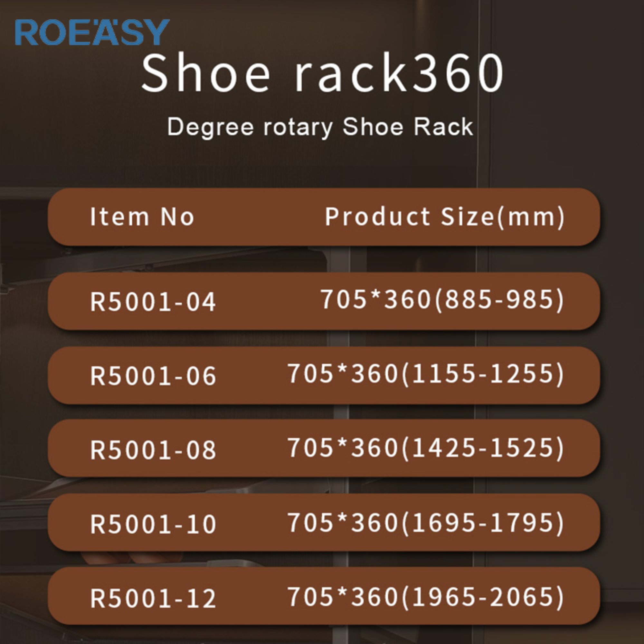Select the 'Shoe rack360' title text
The width and height of the screenshot is (644, 644).
[x=323, y=73]
